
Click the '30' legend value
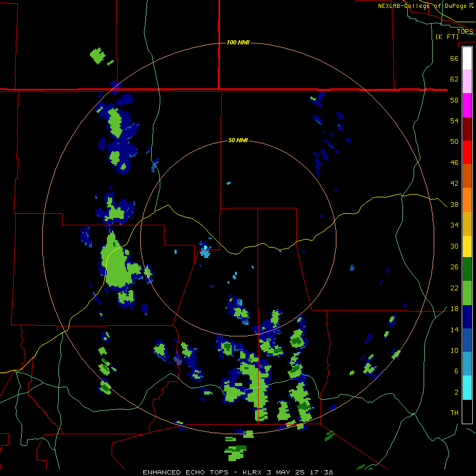[454, 246]
